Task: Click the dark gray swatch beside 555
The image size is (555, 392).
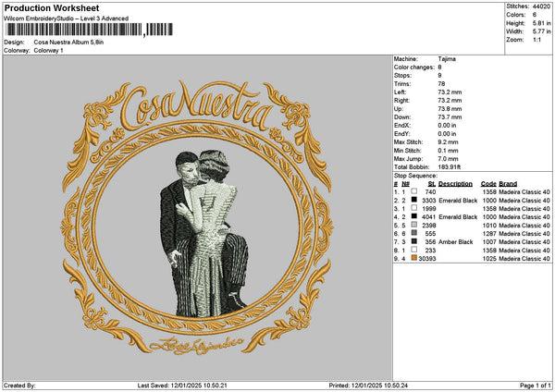Action: point(413,233)
